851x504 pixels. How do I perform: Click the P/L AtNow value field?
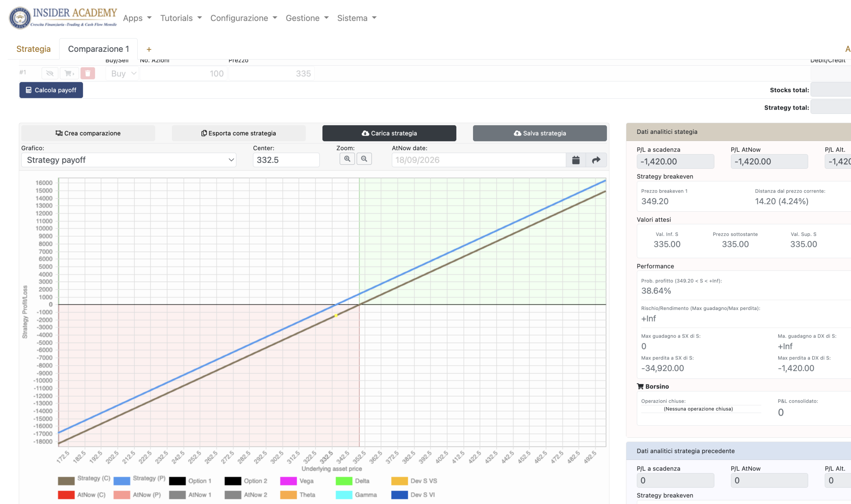(770, 162)
